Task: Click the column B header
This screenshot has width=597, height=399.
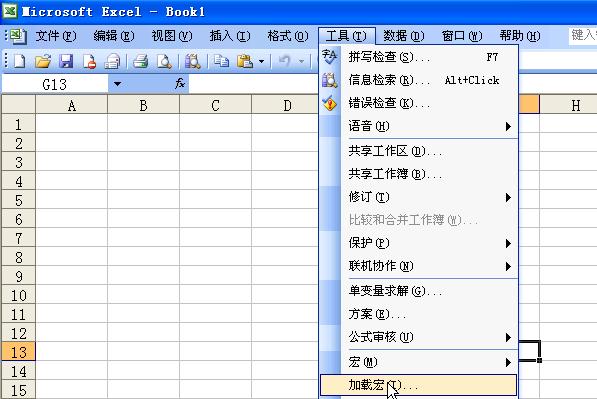Action: coord(144,105)
